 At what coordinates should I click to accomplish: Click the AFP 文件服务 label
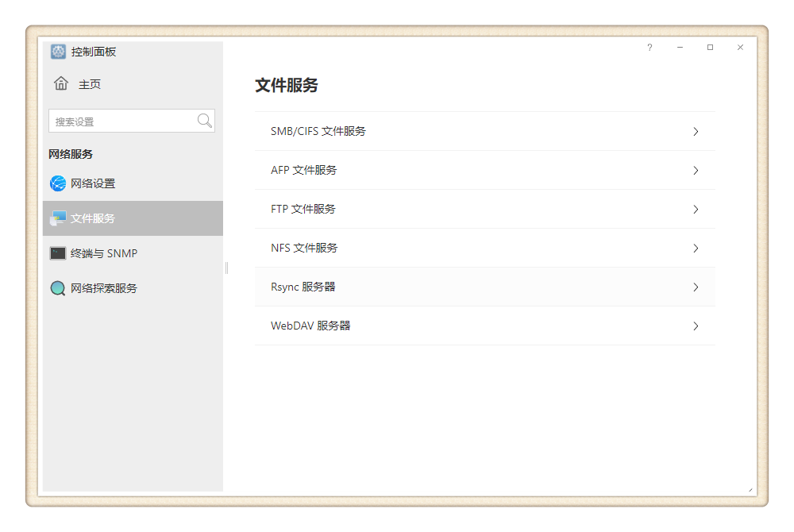coord(303,170)
